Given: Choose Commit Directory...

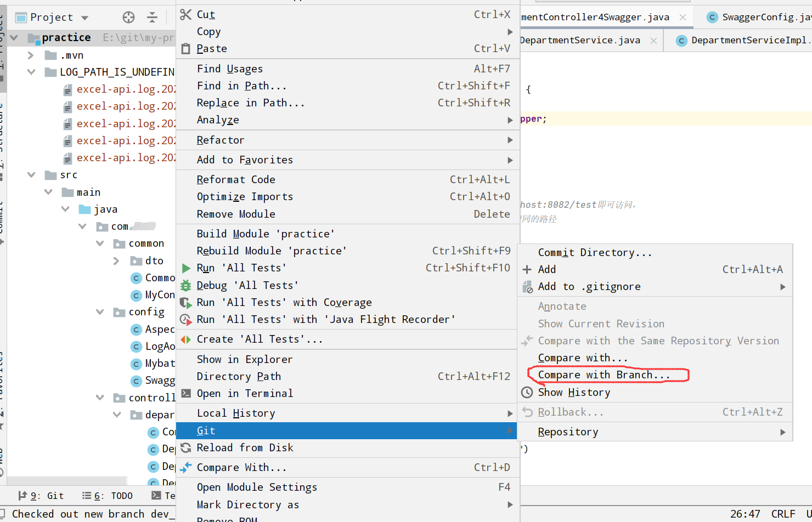Looking at the screenshot, I should (655, 252).
